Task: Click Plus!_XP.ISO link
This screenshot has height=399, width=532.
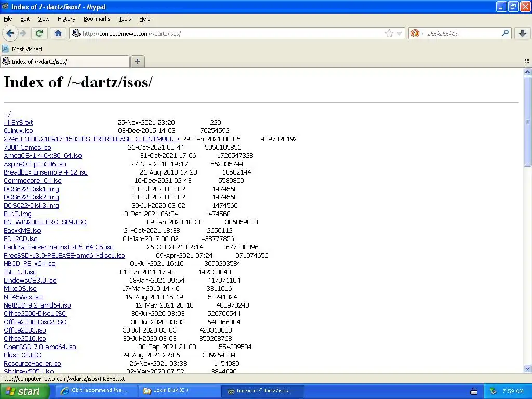Action: pos(22,355)
